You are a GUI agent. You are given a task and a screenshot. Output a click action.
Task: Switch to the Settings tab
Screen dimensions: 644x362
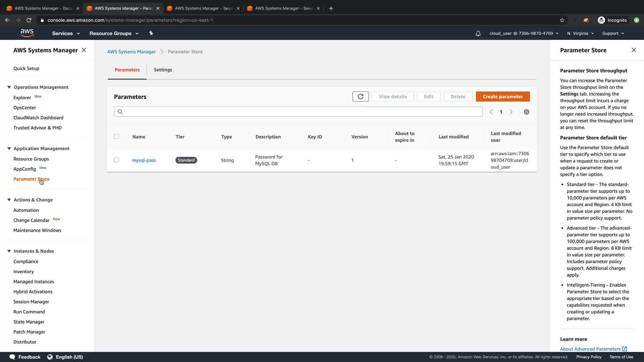click(x=163, y=70)
